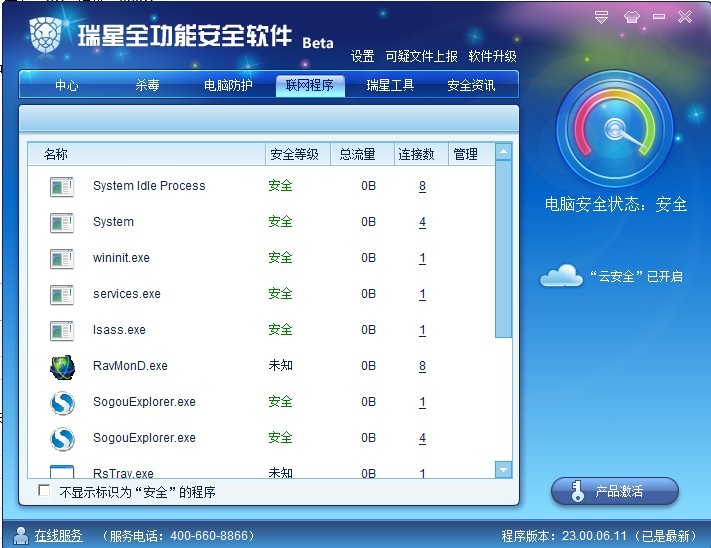Viewport: 711px width, 548px height.
Task: Go to the 安全资讯 tab
Action: [x=471, y=85]
